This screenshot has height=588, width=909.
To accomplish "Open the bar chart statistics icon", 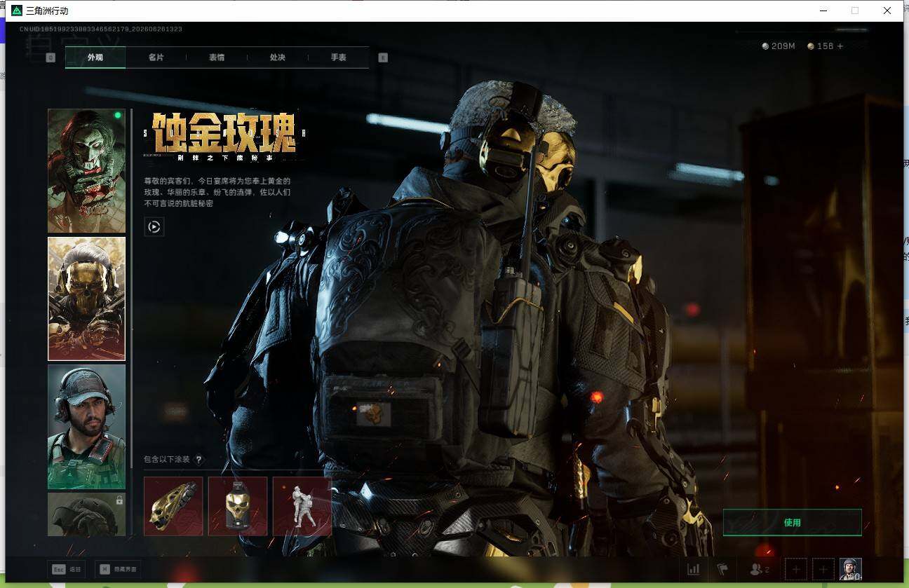I will point(693,569).
